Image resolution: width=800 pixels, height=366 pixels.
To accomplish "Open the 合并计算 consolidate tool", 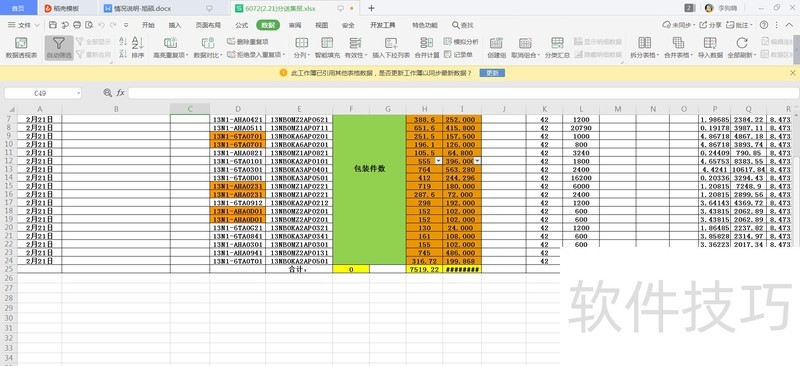I will tap(427, 48).
